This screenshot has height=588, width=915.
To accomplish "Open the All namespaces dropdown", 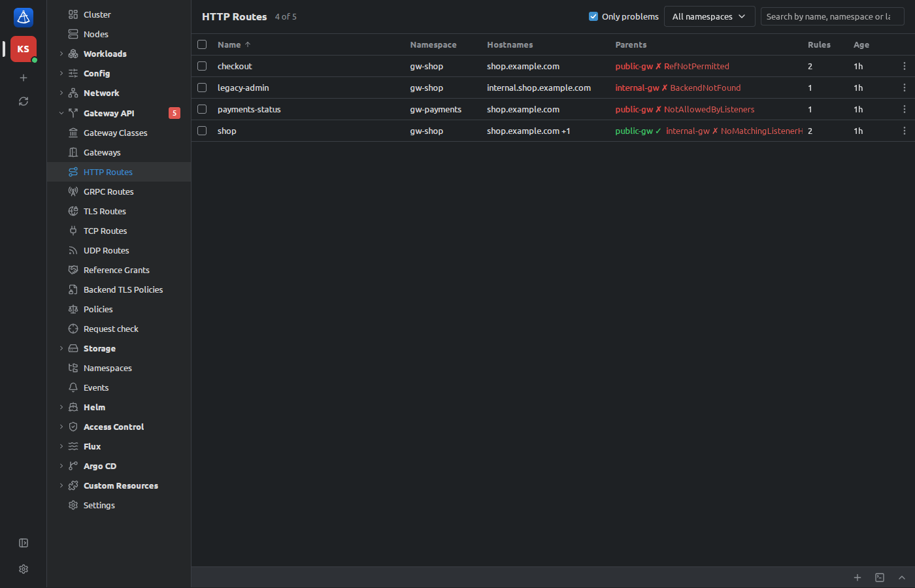I will (x=709, y=16).
